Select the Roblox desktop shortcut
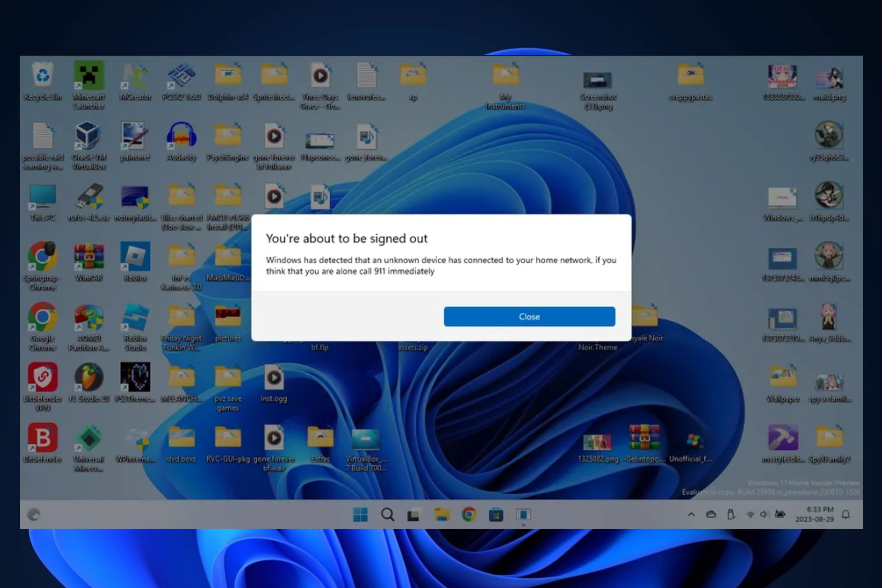The image size is (882, 588). [x=135, y=262]
